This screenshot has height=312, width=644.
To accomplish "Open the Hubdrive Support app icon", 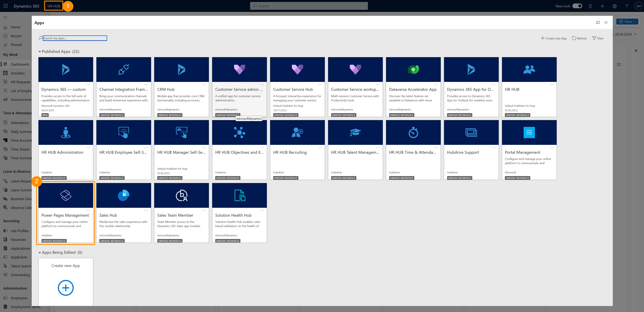I will 471,132.
